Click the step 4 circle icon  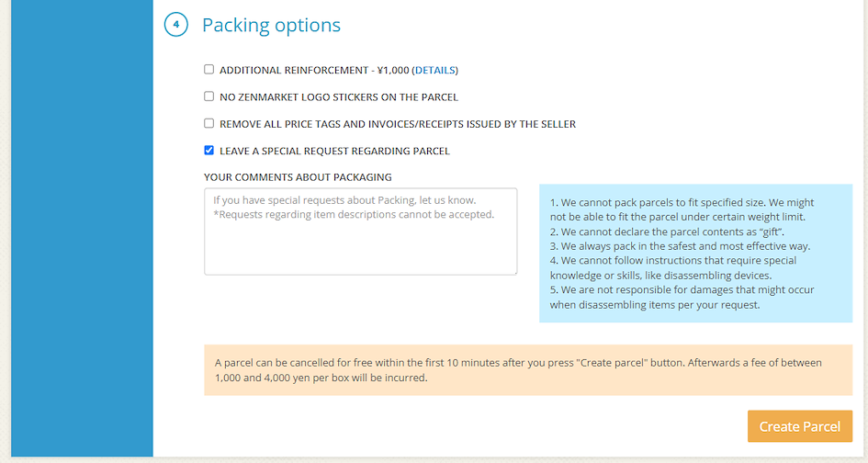pyautogui.click(x=175, y=25)
